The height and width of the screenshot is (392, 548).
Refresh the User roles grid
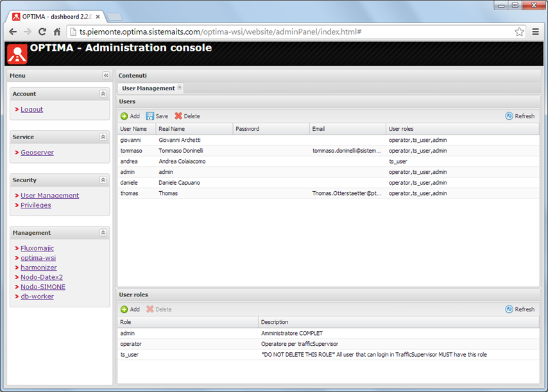[520, 309]
